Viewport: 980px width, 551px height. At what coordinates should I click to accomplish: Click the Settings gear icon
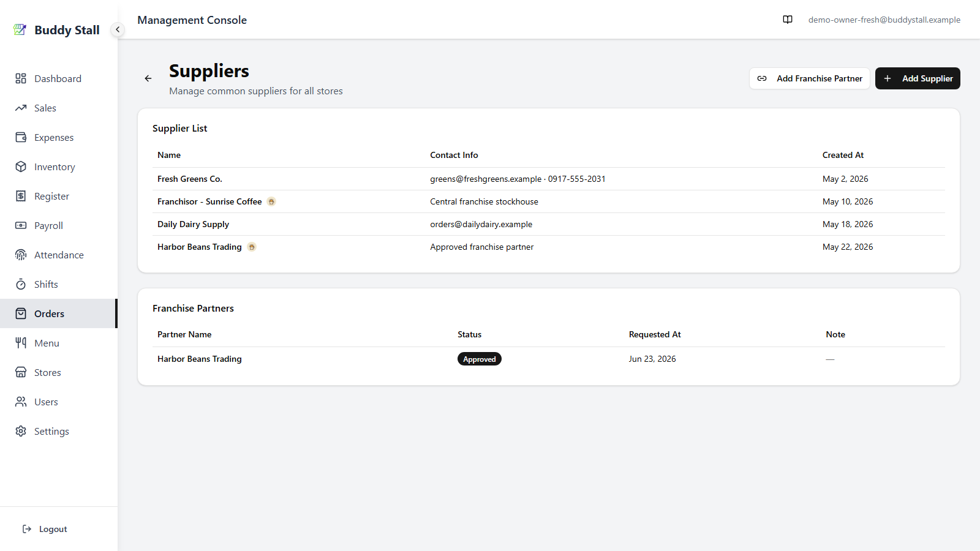(x=21, y=431)
